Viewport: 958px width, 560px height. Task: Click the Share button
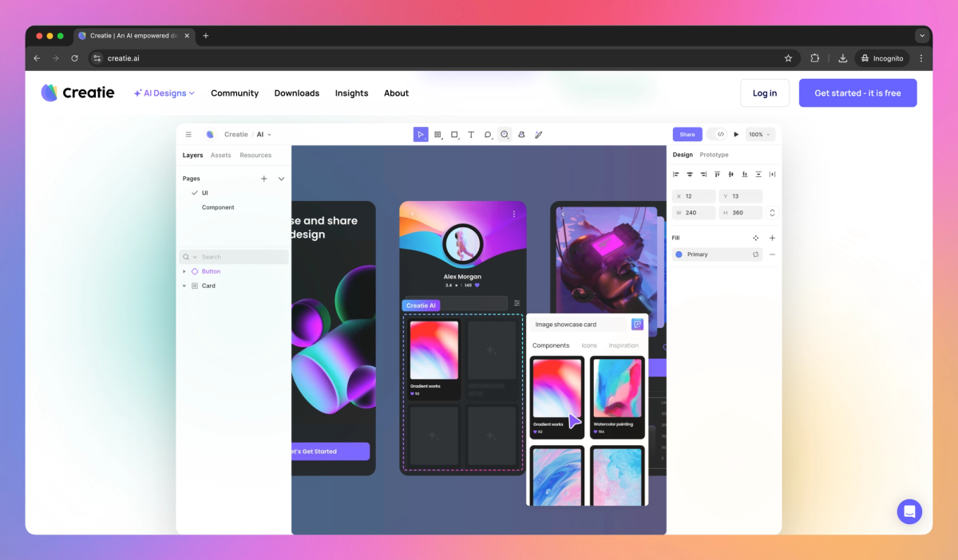tap(687, 134)
